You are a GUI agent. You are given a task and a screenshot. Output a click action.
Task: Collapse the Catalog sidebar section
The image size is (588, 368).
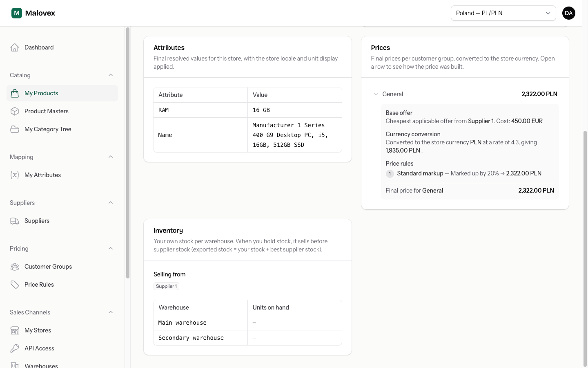point(111,75)
